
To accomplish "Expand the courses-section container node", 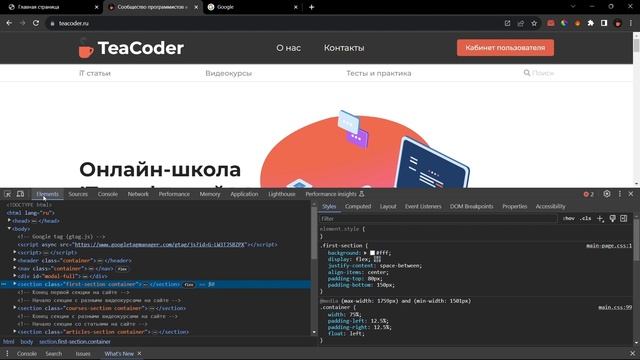I will [x=15, y=308].
